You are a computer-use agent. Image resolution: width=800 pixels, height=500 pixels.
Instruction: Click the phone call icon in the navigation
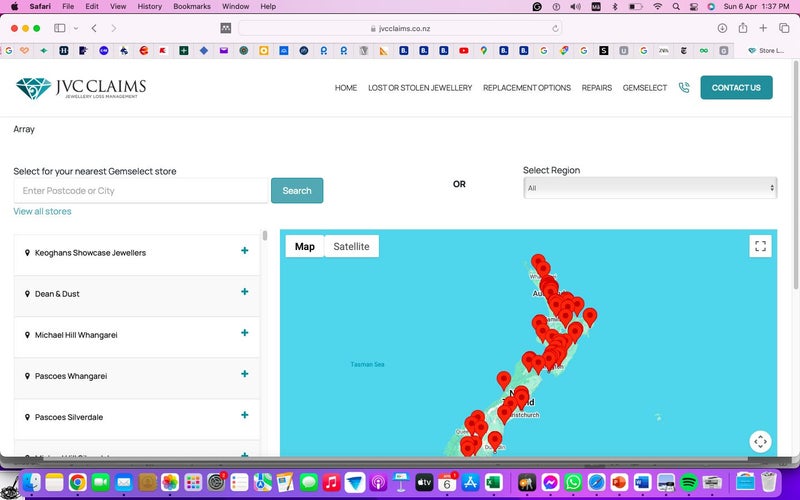tap(684, 88)
